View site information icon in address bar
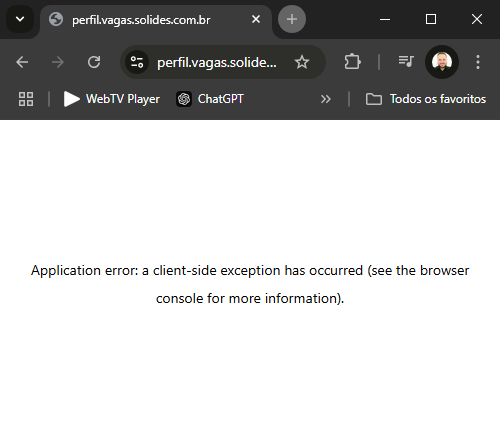500x447 pixels. point(137,62)
